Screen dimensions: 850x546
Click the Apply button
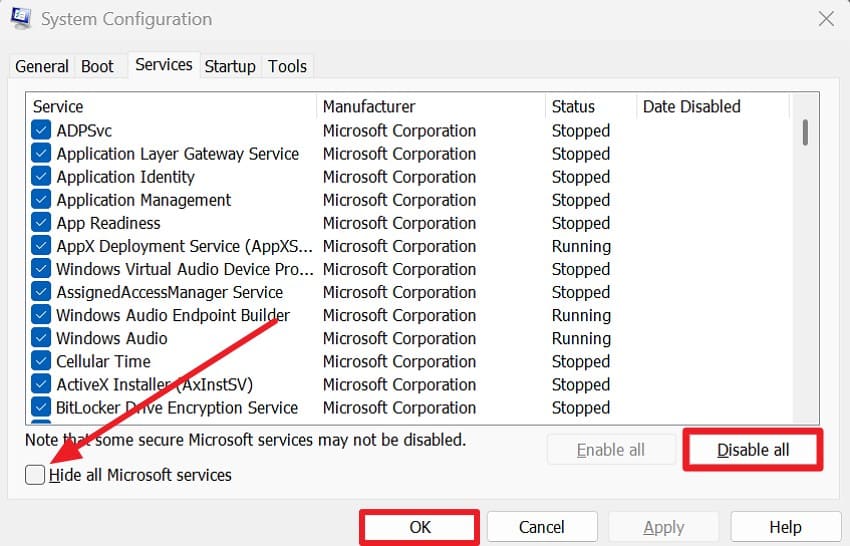(664, 527)
